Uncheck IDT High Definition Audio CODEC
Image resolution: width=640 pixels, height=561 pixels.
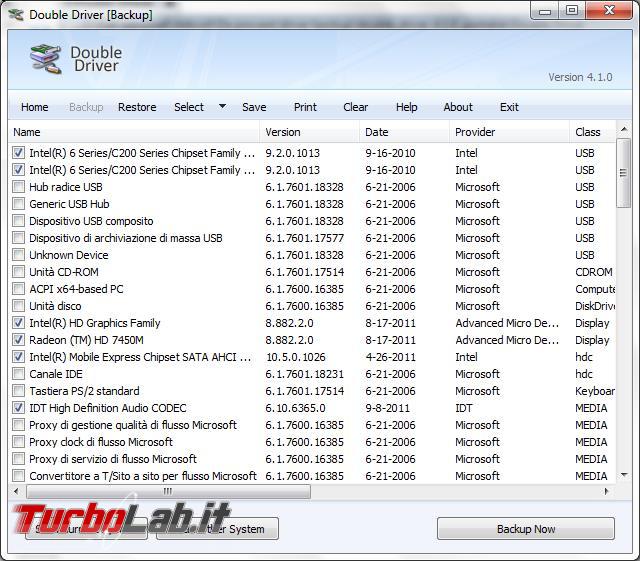(x=18, y=407)
